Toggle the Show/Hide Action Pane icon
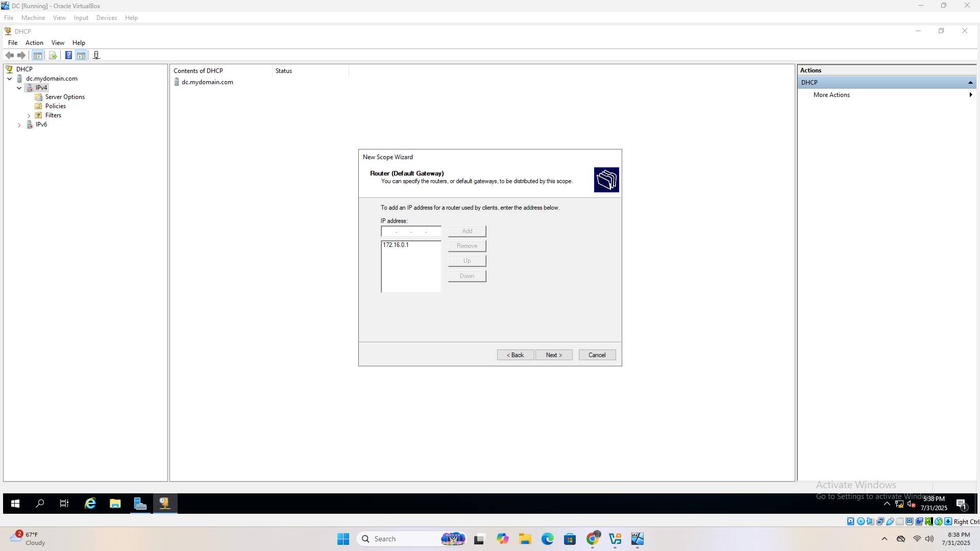Screen dimensions: 980x551 pos(81,55)
